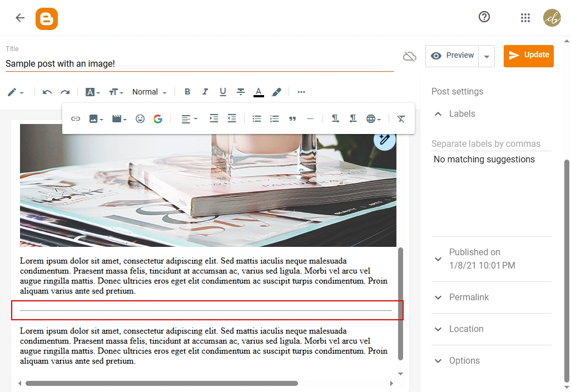The height and width of the screenshot is (392, 571).
Task: Toggle bold formatting
Action: (x=187, y=92)
